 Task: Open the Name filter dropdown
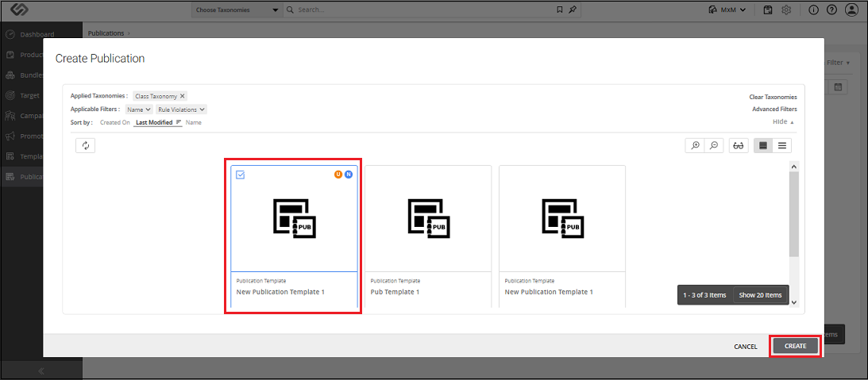pyautogui.click(x=139, y=109)
